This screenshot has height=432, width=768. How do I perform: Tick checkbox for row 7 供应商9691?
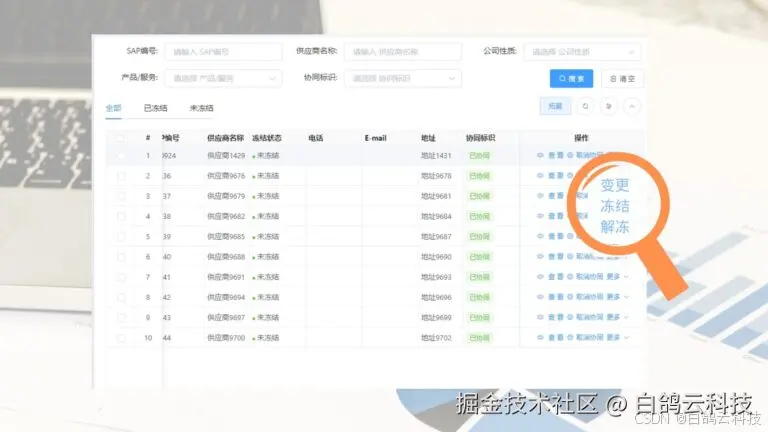121,277
